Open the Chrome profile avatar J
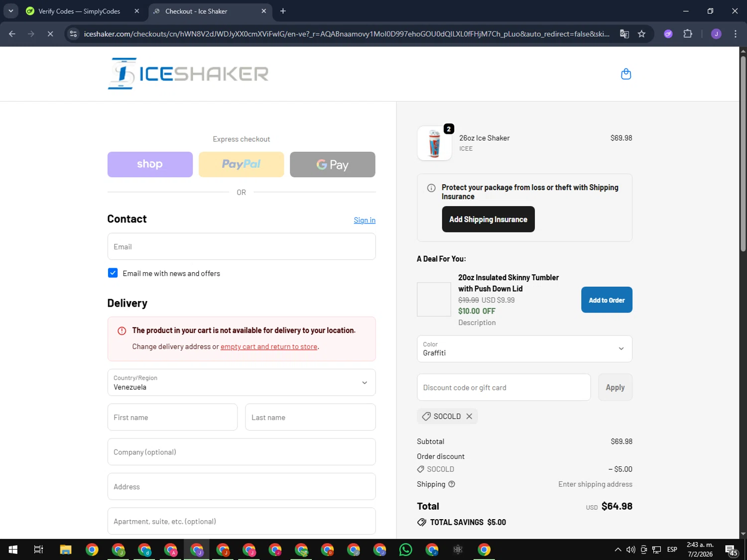The width and height of the screenshot is (747, 560). [716, 34]
